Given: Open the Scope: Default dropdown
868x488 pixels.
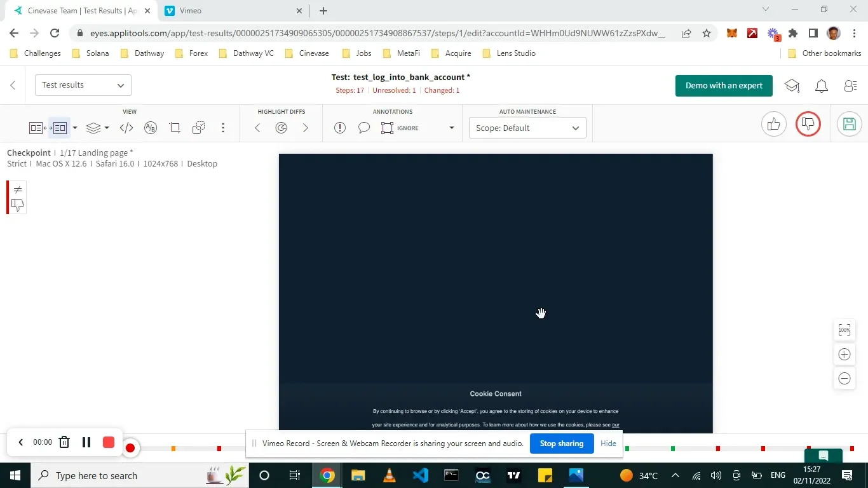Looking at the screenshot, I should coord(527,128).
